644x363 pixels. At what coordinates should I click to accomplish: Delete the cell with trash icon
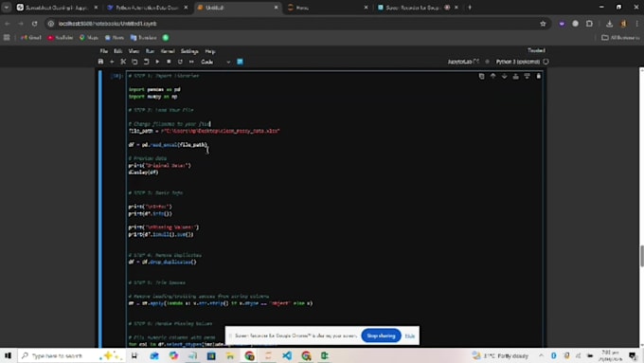tap(539, 76)
